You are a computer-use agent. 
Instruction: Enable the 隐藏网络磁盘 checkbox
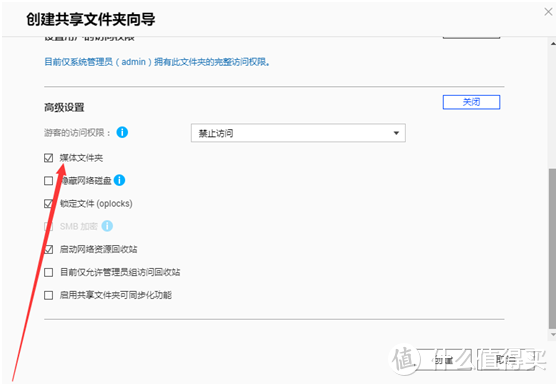pyautogui.click(x=48, y=181)
